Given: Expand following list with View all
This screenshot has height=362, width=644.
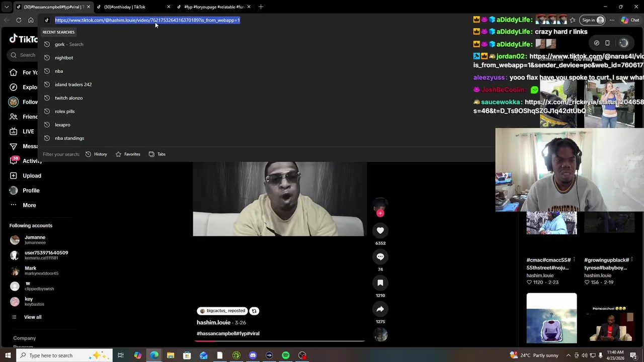Looking at the screenshot, I should (x=26, y=317).
